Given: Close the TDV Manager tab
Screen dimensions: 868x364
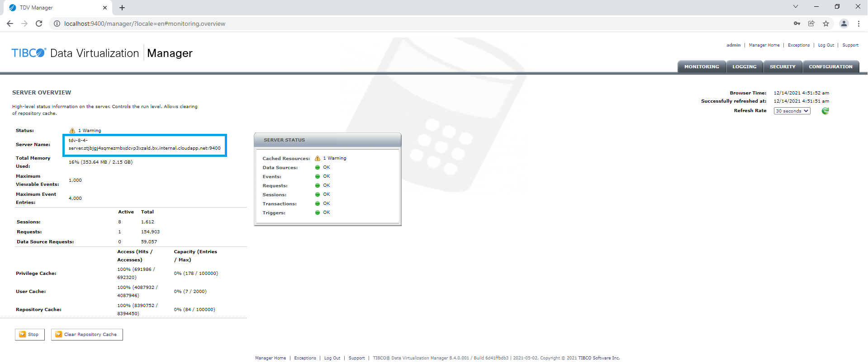Looking at the screenshot, I should (105, 8).
